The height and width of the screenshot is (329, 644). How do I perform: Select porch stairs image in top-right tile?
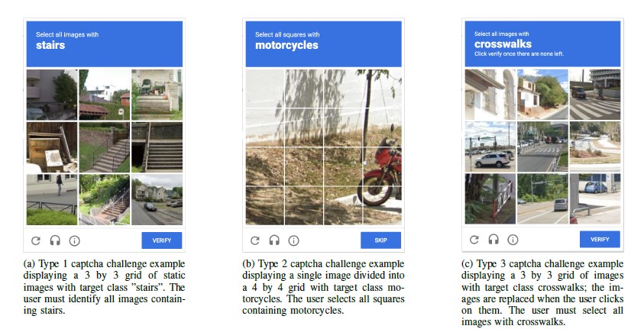click(157, 95)
